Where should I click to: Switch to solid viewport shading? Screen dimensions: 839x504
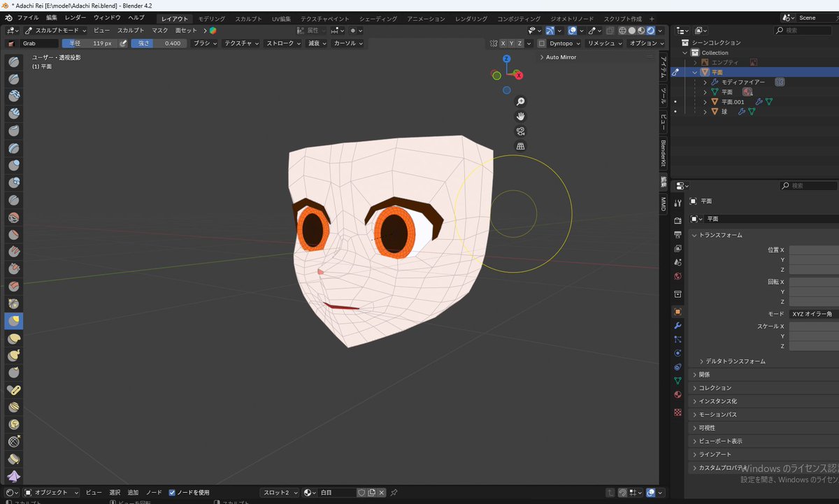[631, 31]
